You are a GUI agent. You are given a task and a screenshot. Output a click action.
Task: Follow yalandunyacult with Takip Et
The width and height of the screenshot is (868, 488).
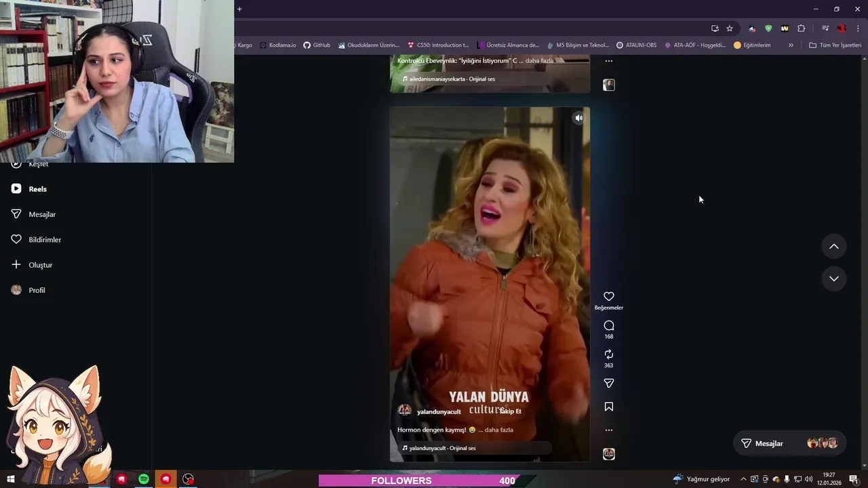[x=511, y=411]
